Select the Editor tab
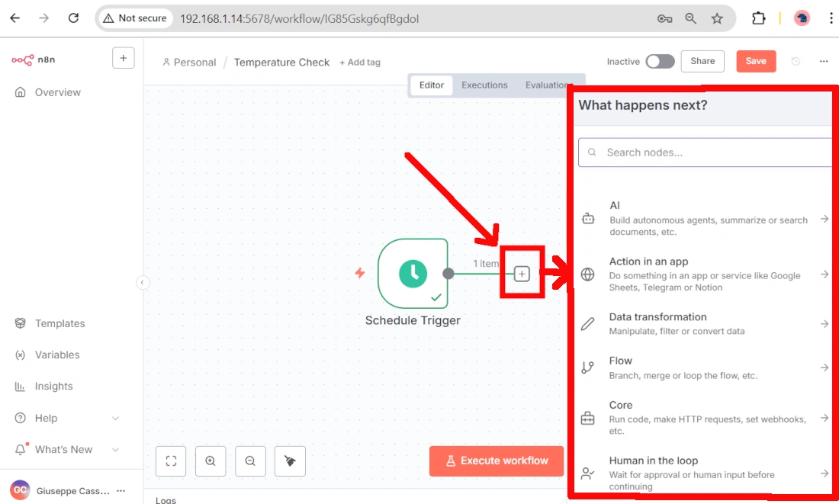Image resolution: width=839 pixels, height=504 pixels. tap(432, 85)
